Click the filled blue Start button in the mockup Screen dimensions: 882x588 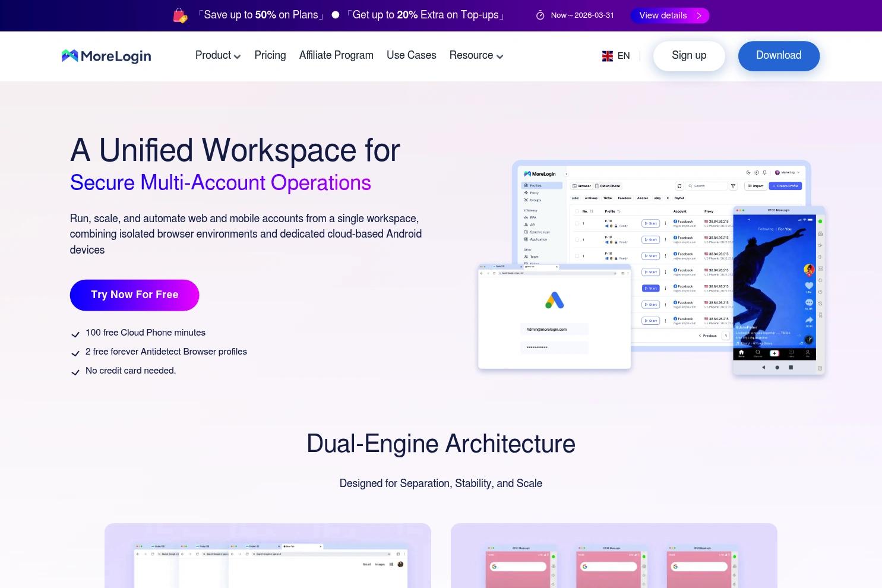click(650, 288)
